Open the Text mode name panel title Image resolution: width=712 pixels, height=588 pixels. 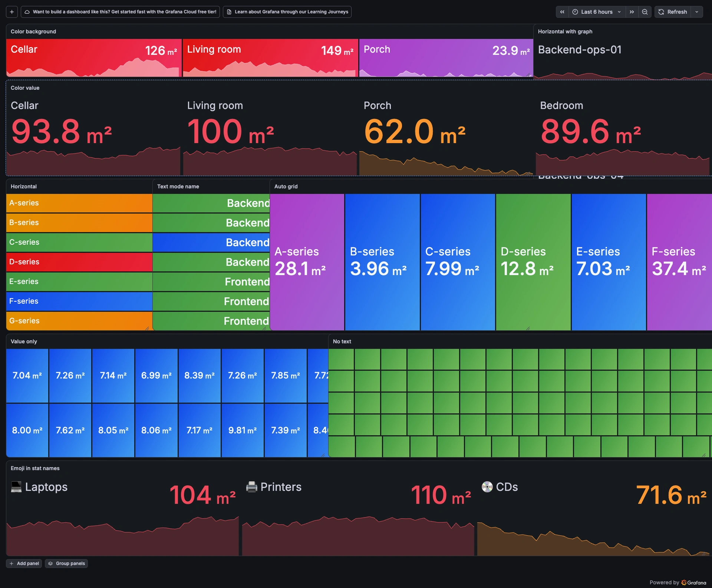tap(178, 186)
